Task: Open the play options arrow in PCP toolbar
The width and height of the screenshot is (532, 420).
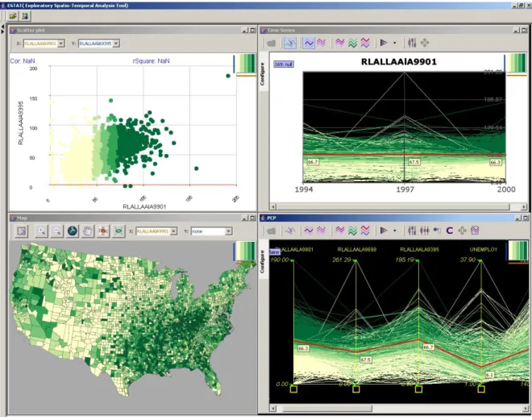Action: tap(395, 231)
